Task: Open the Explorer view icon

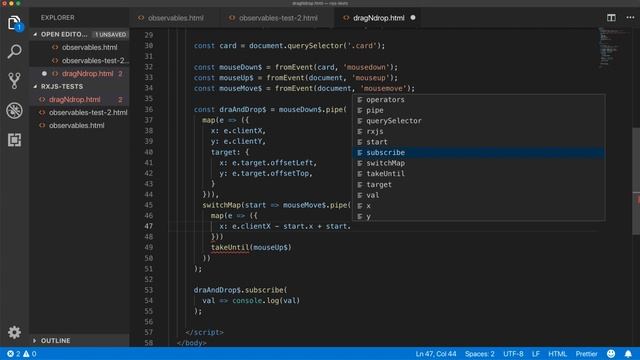Action: pos(14,22)
